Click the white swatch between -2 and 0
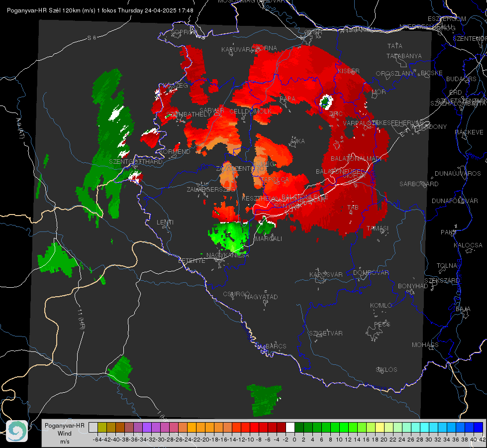This screenshot has width=487, height=448. click(290, 428)
